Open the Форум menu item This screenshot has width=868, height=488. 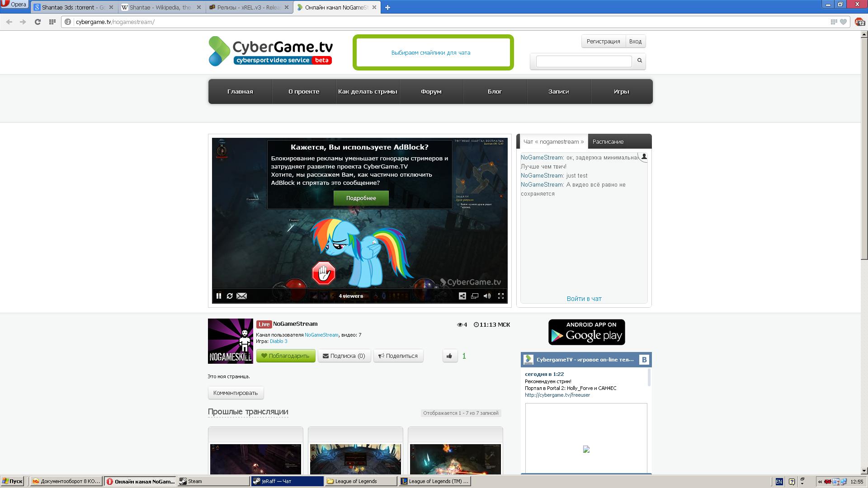click(x=431, y=91)
